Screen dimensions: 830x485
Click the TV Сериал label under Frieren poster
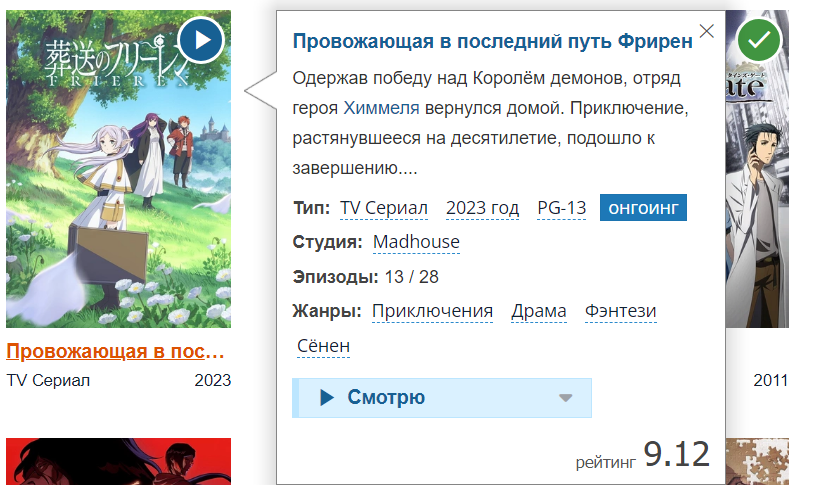[48, 381]
